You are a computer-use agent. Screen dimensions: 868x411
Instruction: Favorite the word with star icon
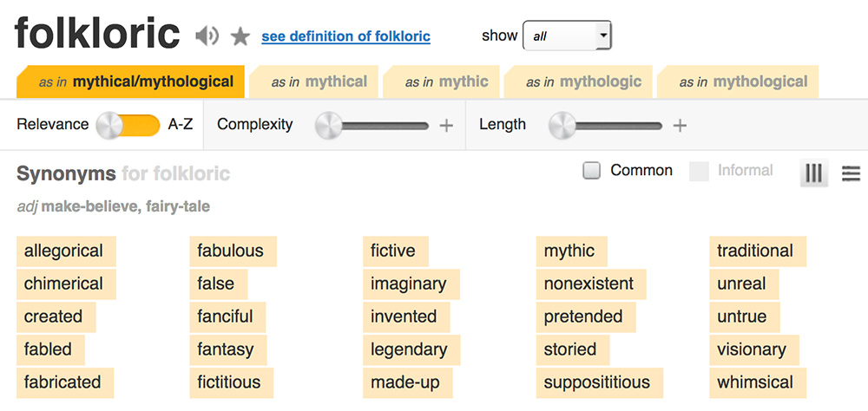[x=240, y=36]
